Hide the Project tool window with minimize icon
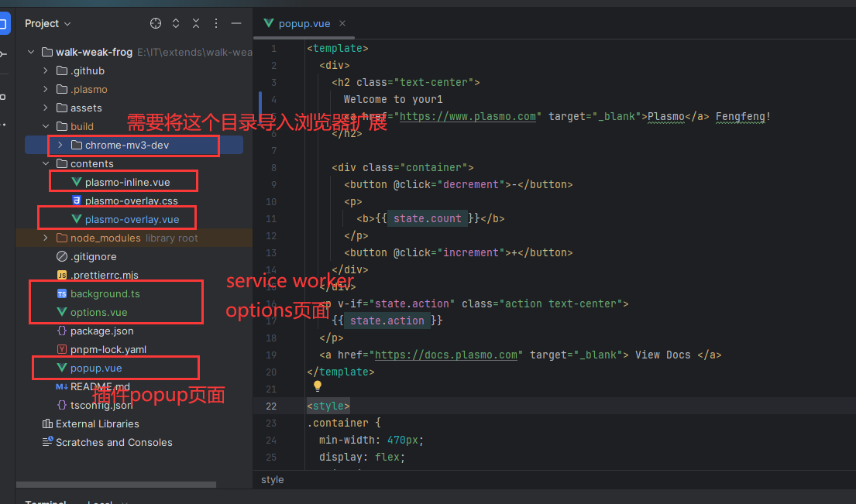This screenshot has width=856, height=504. (x=236, y=24)
